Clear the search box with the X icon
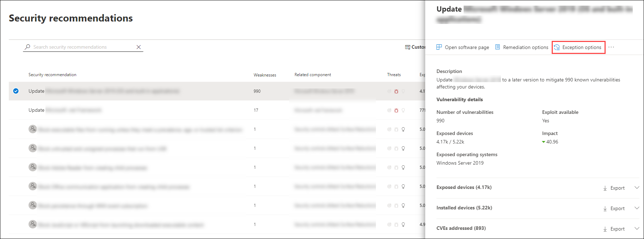This screenshot has width=644, height=239. pyautogui.click(x=138, y=47)
